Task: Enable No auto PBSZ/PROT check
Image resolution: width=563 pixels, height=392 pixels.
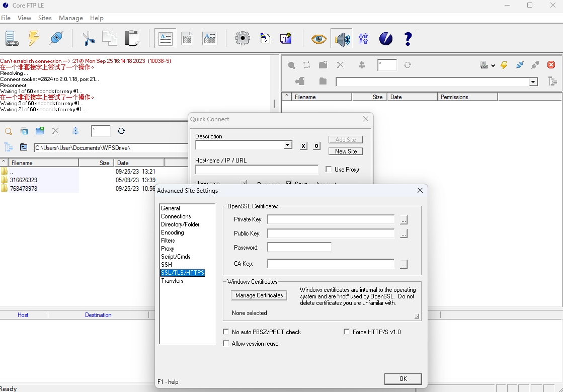Action: coord(226,332)
